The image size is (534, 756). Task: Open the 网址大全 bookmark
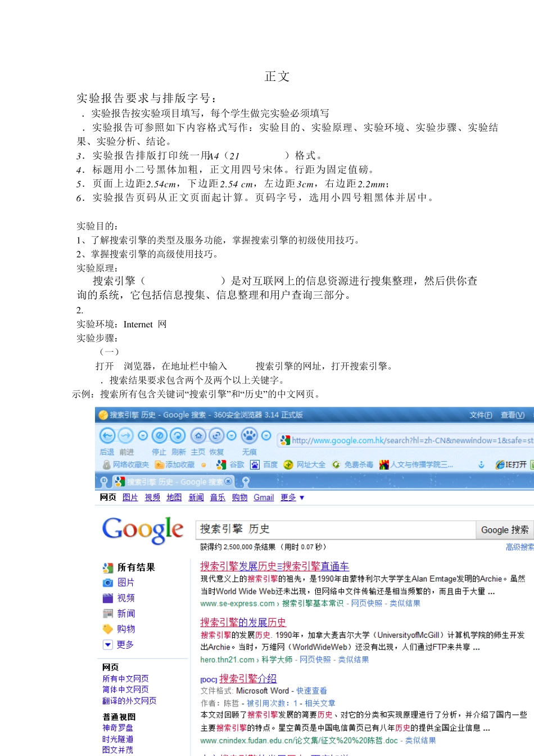click(x=305, y=465)
